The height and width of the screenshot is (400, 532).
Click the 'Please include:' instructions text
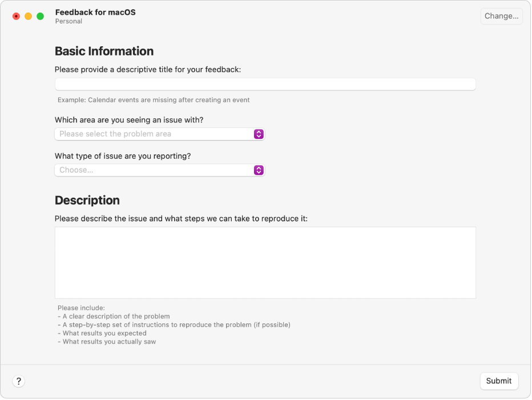[x=81, y=308]
